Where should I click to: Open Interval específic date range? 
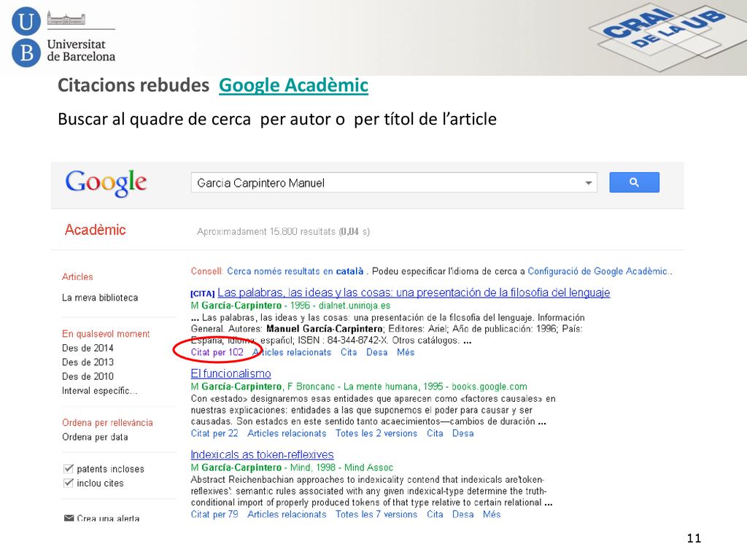[x=99, y=391]
